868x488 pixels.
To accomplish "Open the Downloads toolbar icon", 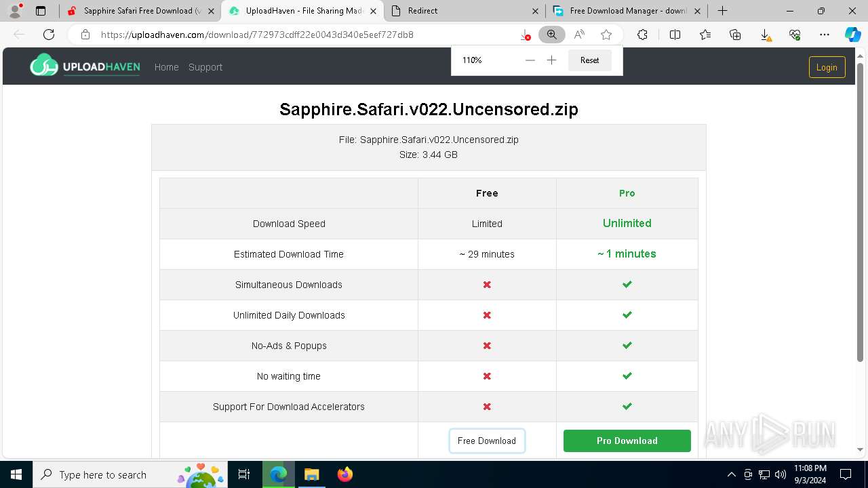I will tap(765, 35).
